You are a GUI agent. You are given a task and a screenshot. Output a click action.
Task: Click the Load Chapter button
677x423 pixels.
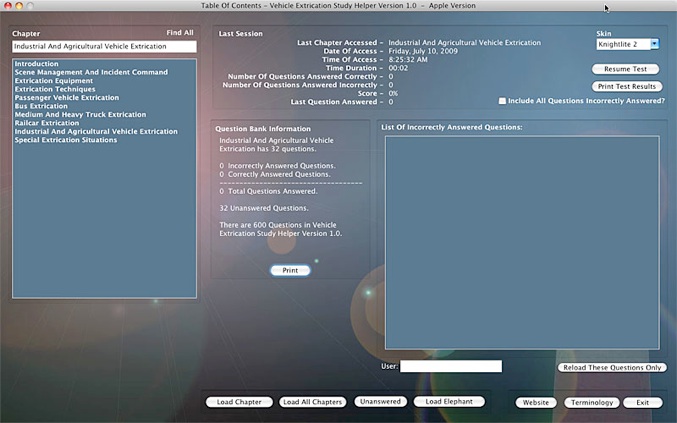coord(239,402)
